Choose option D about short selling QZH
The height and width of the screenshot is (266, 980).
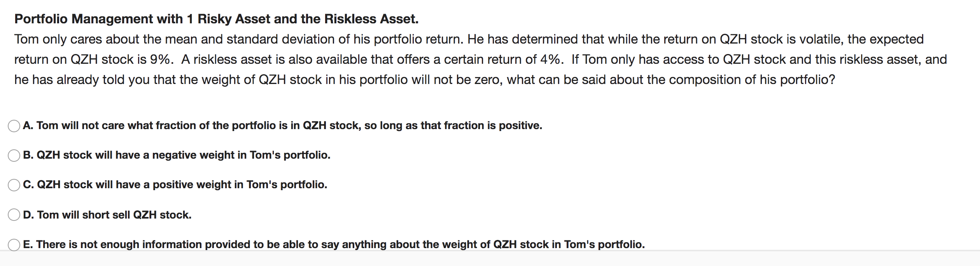point(14,214)
